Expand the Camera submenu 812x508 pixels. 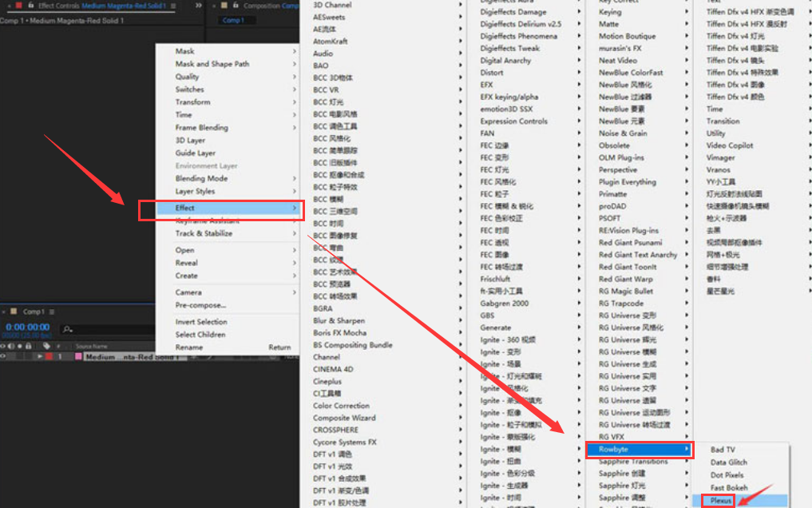coord(228,292)
